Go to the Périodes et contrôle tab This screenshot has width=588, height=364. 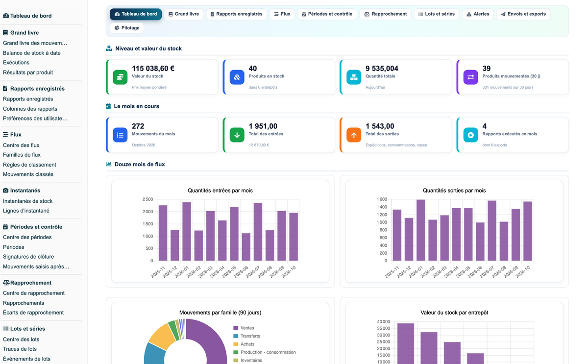(327, 14)
